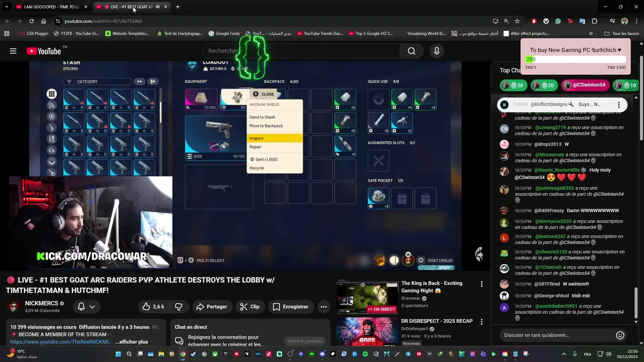The image size is (644, 362).
Task: Open the tab search dropdown arrow
Action: (x=7, y=7)
